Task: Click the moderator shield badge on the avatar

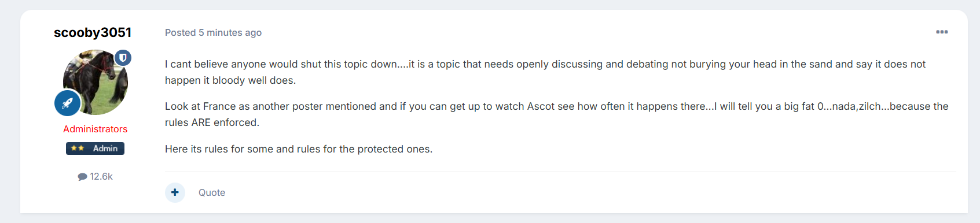Action: click(x=123, y=58)
